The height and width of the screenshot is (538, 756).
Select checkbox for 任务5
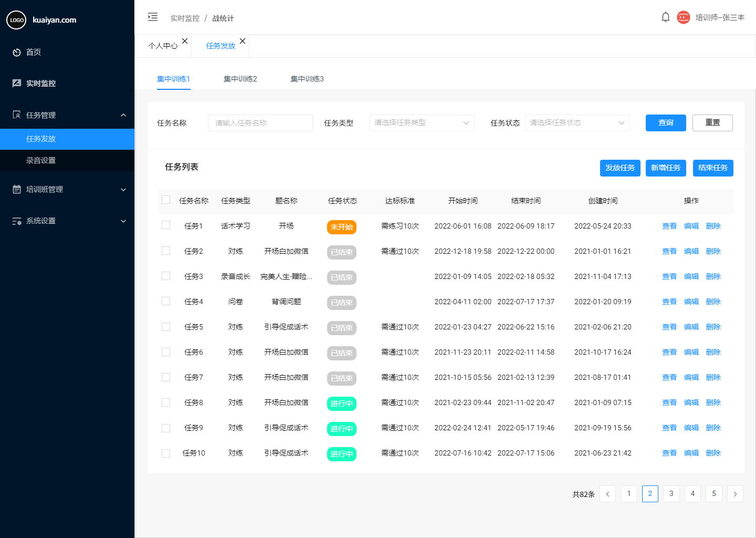point(166,327)
